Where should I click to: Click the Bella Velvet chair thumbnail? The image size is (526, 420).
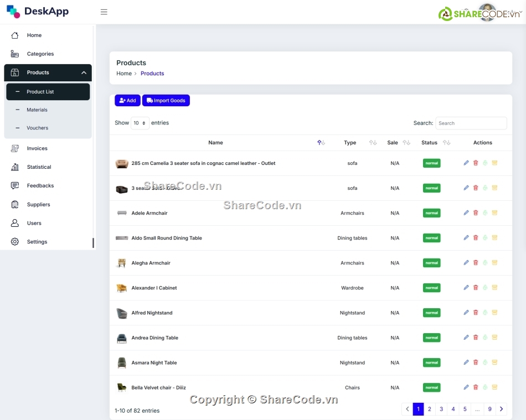[x=121, y=387]
